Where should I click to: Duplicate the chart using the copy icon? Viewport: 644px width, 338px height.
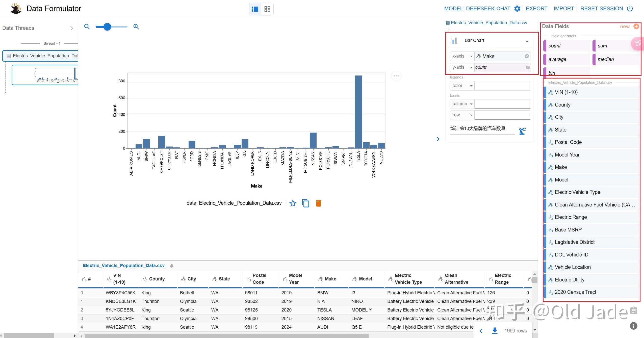[x=305, y=203]
